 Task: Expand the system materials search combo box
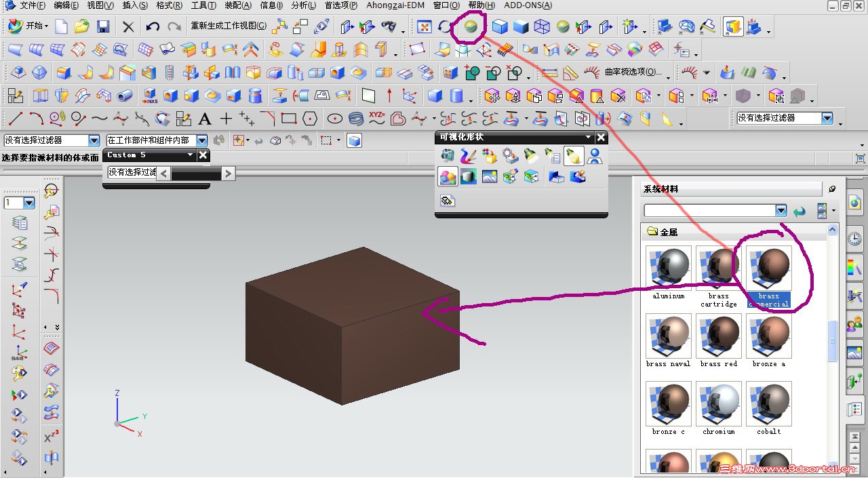[x=781, y=211]
